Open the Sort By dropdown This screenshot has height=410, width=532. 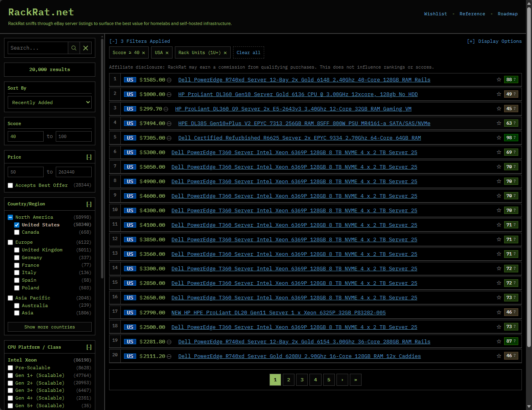click(x=50, y=102)
